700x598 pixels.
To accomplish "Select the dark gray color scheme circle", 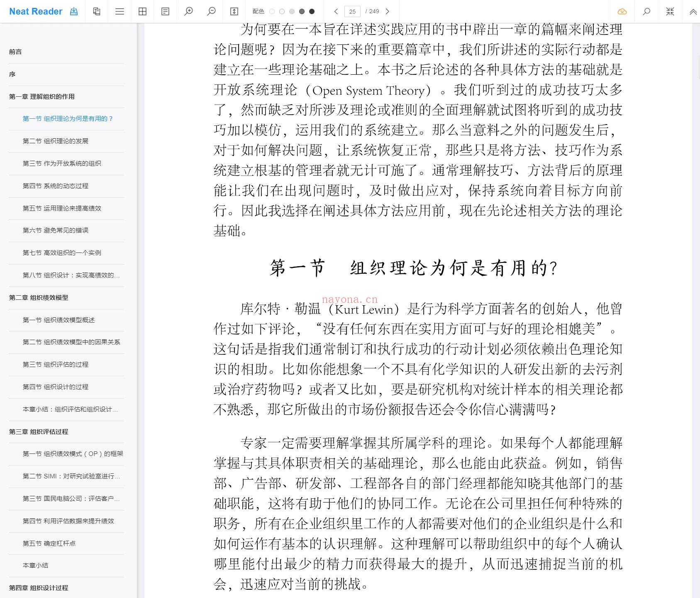I will point(302,12).
